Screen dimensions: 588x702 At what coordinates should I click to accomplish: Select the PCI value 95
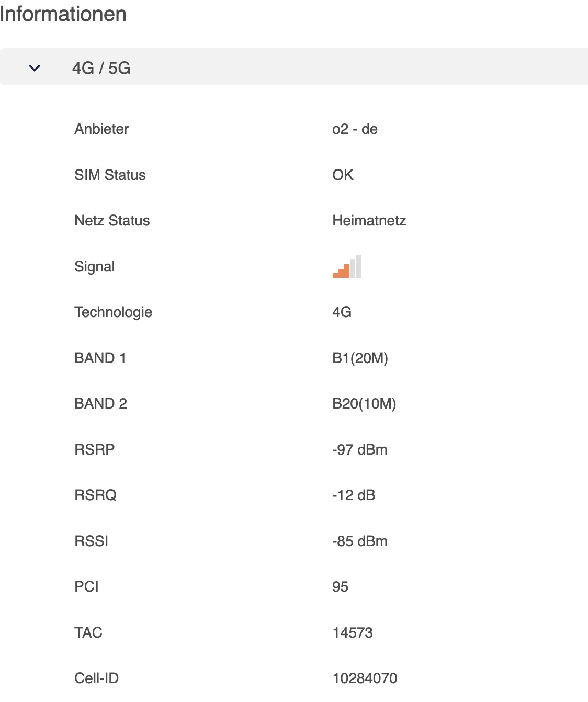click(x=340, y=587)
